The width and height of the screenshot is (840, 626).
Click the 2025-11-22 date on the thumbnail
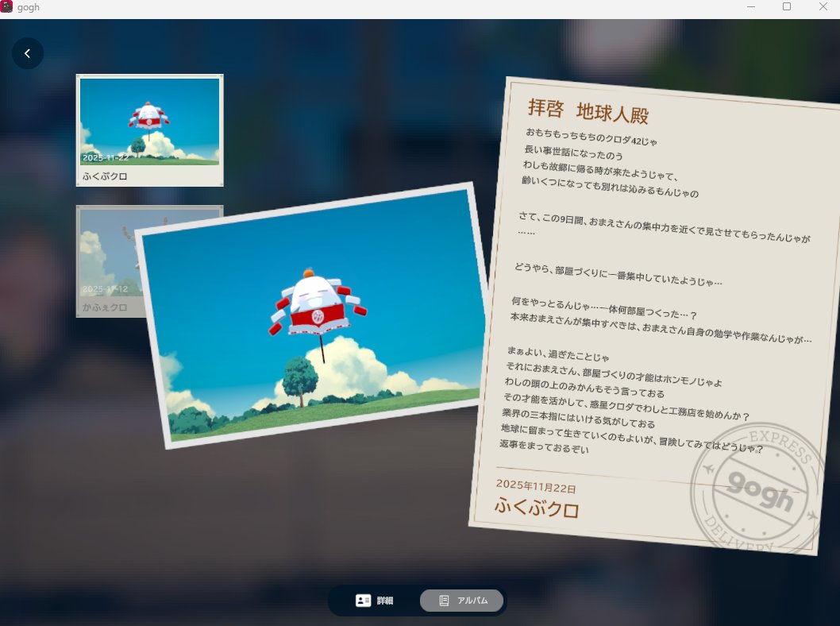[106, 156]
